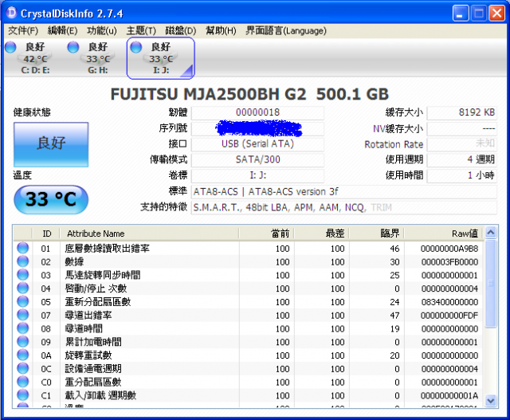Click the SATA/300 transfer mode field

click(x=257, y=159)
